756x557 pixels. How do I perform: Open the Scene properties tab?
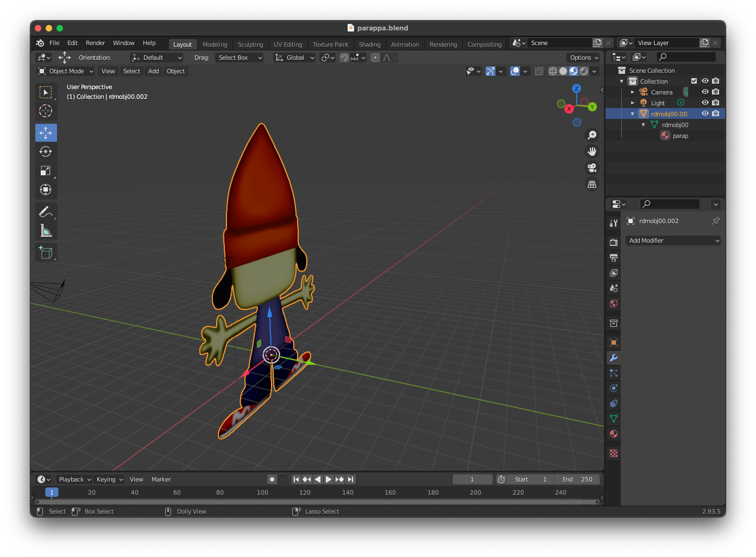pos(614,288)
